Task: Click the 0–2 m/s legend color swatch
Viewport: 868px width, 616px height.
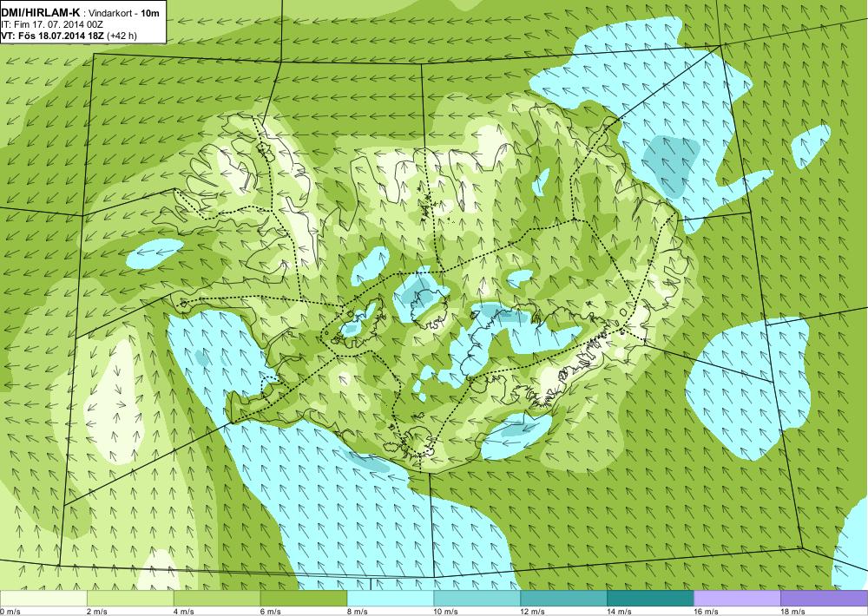Action: pyautogui.click(x=43, y=599)
